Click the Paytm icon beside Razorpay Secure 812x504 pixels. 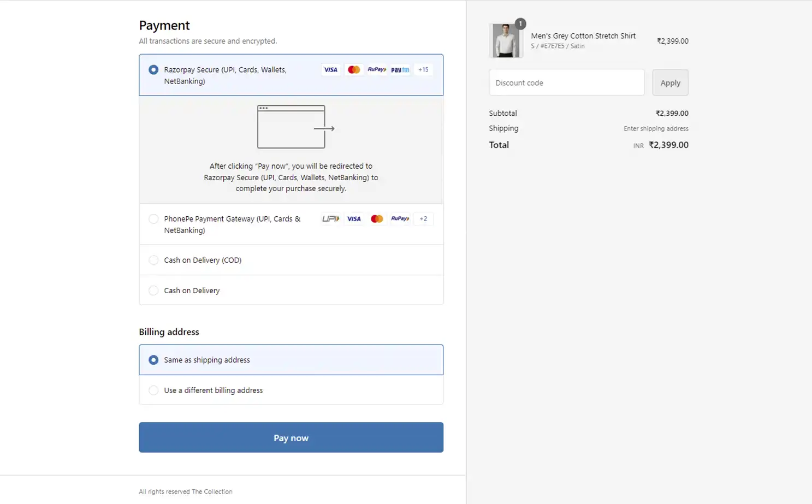point(399,69)
